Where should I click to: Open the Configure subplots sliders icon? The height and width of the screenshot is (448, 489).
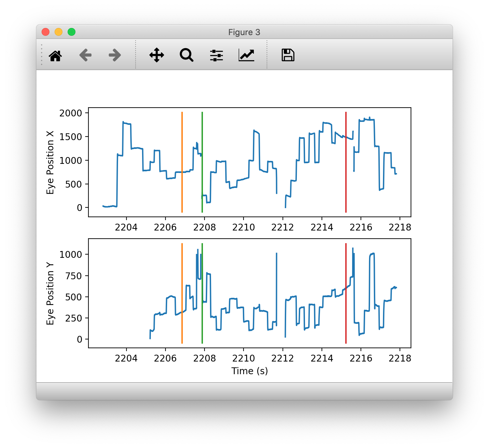[x=217, y=55]
